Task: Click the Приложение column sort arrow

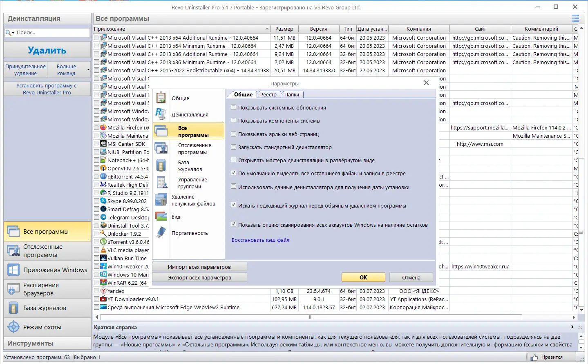Action: click(x=267, y=29)
